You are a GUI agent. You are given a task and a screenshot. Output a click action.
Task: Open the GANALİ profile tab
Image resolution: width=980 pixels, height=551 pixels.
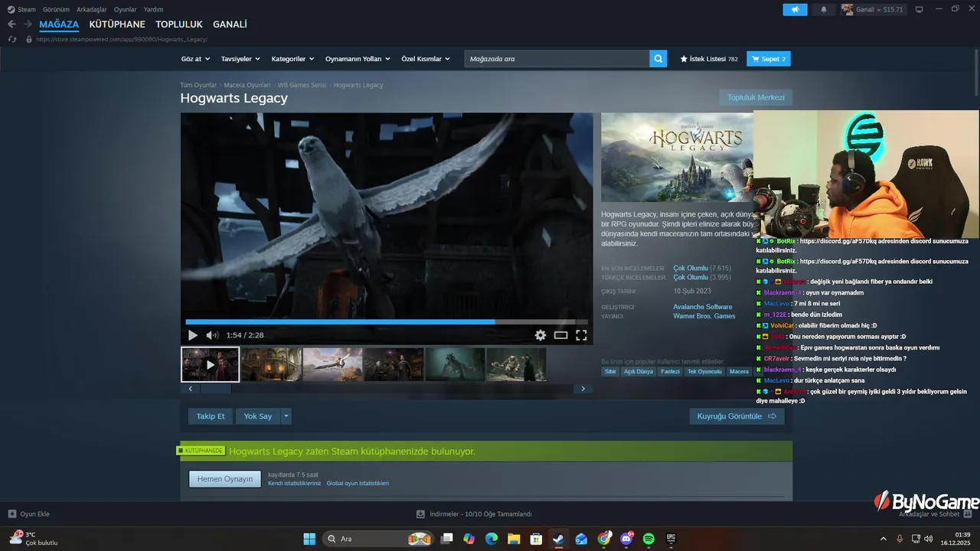tap(230, 24)
